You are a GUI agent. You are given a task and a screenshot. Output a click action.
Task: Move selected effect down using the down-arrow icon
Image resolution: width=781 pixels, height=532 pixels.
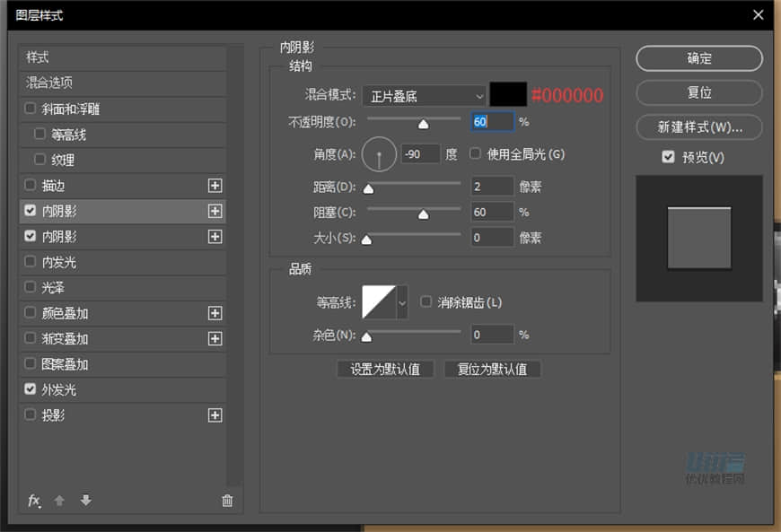(84, 501)
